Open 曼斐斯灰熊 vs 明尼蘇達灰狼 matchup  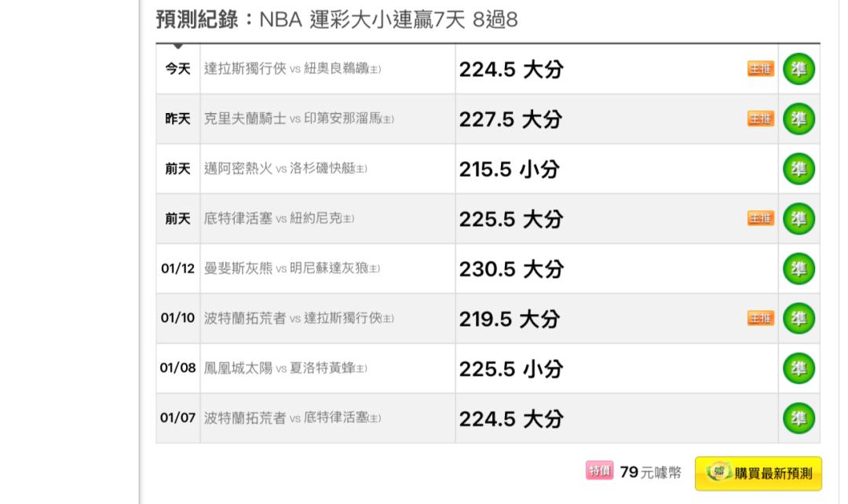pyautogui.click(x=292, y=268)
